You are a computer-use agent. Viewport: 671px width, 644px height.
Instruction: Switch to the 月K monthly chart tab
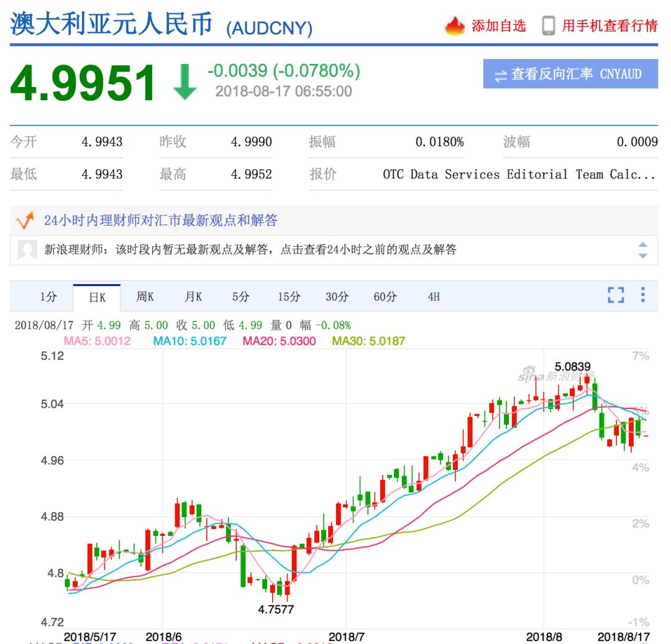click(x=193, y=297)
